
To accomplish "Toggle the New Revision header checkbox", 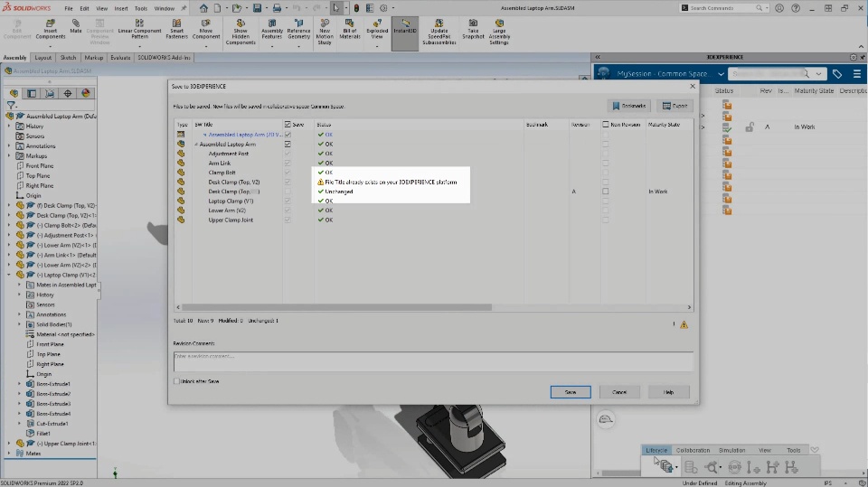I will (605, 125).
